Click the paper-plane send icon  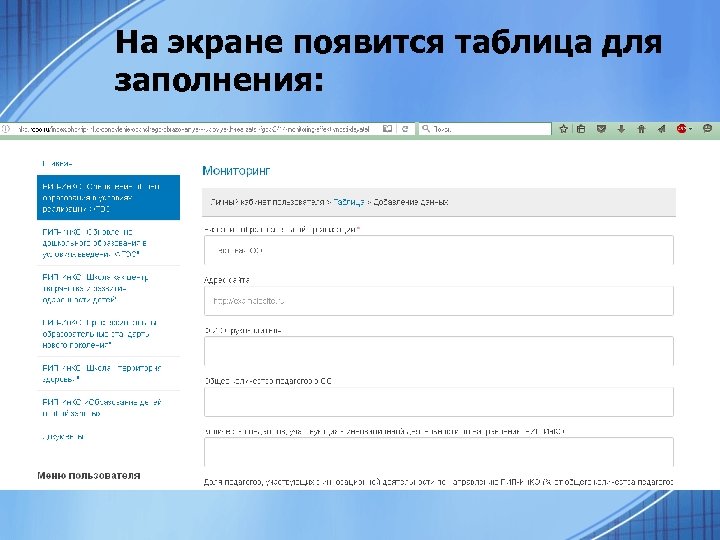[661, 129]
